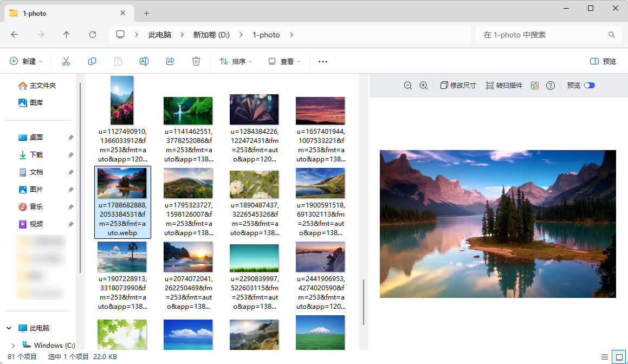Click the Copy icon
The image size is (628, 364).
(92, 61)
